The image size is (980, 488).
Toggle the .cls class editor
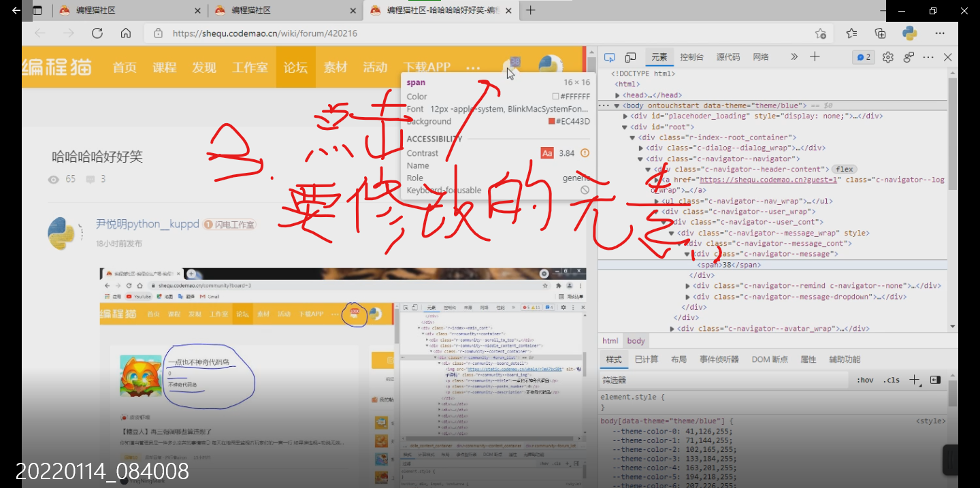click(892, 380)
